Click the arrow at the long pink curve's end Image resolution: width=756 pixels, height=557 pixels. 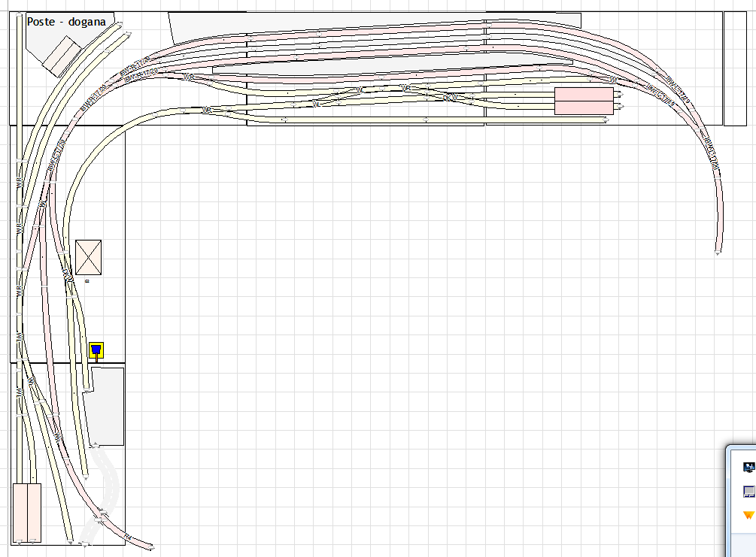[x=718, y=254]
